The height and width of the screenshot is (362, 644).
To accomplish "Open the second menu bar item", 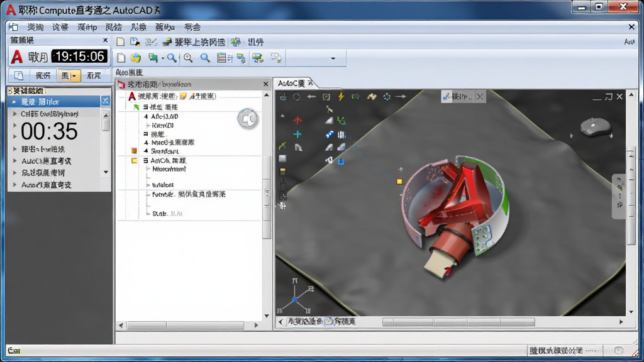I will pos(60,27).
